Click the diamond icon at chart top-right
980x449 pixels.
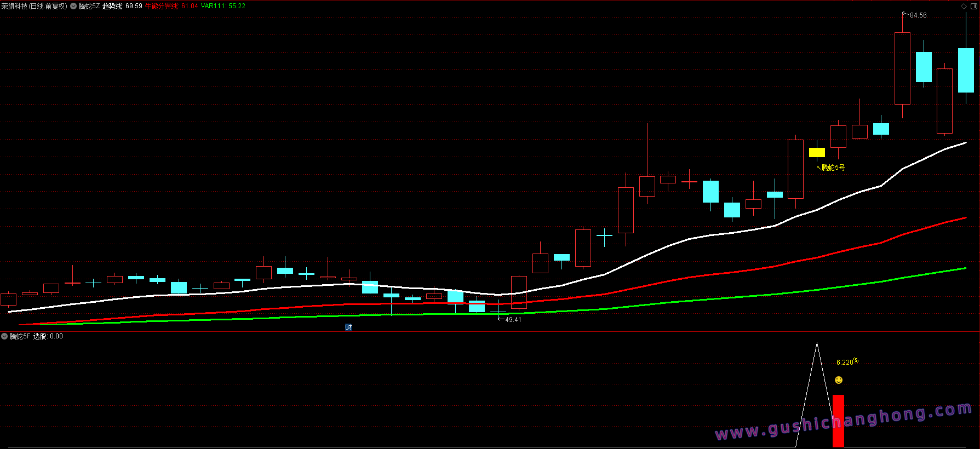(964, 6)
